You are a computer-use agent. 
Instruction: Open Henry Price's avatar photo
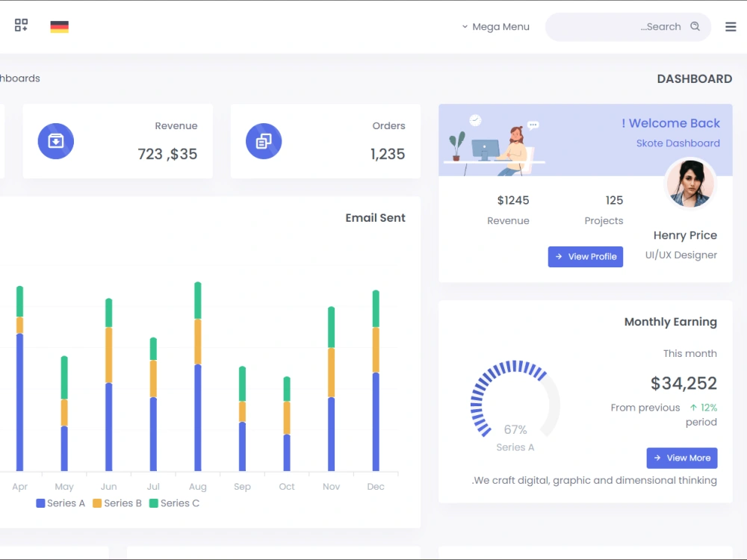[x=689, y=184]
